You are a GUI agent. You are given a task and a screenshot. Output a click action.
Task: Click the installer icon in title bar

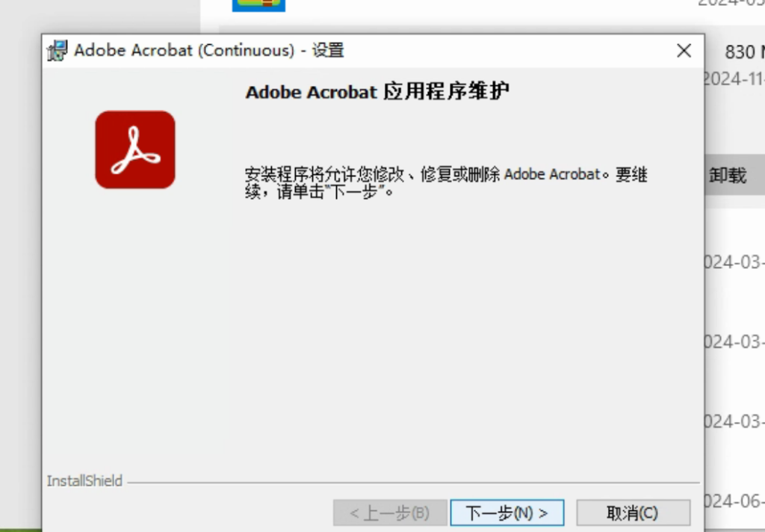coord(57,50)
